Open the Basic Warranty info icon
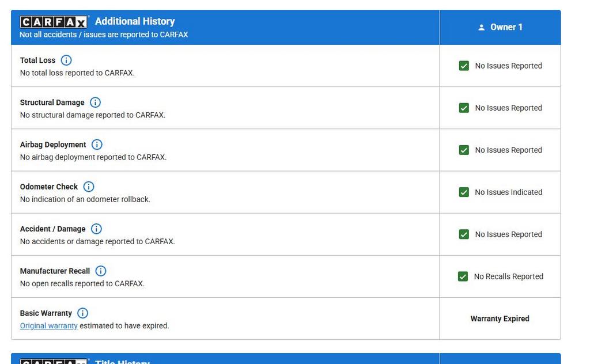This screenshot has height=364, width=590. (x=82, y=313)
